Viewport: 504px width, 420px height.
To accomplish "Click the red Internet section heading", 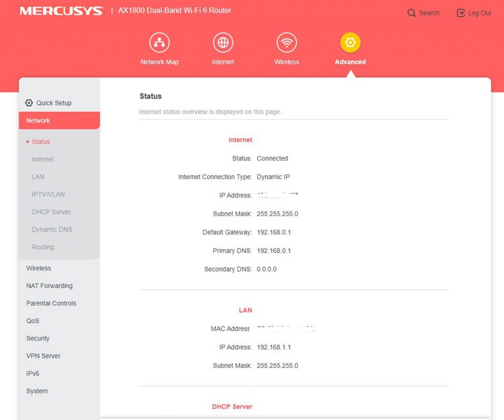I will 240,140.
